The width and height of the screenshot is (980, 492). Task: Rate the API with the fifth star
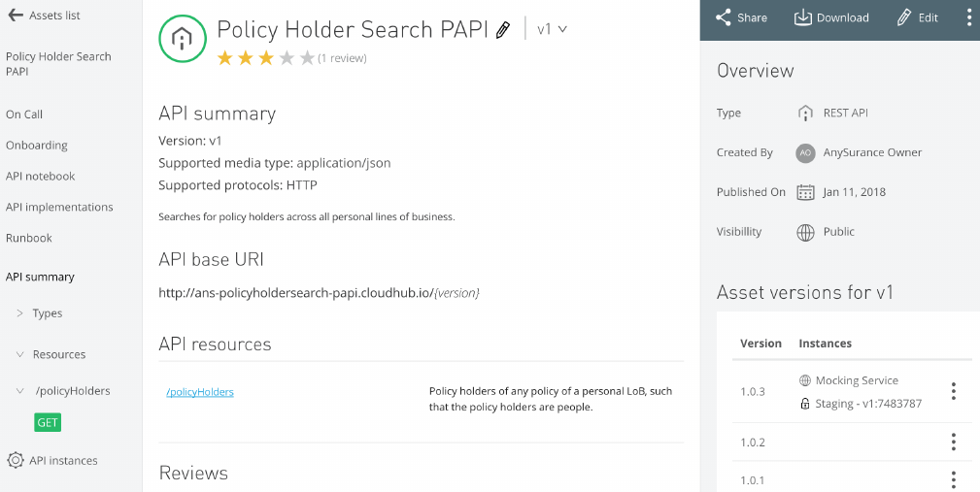click(307, 58)
